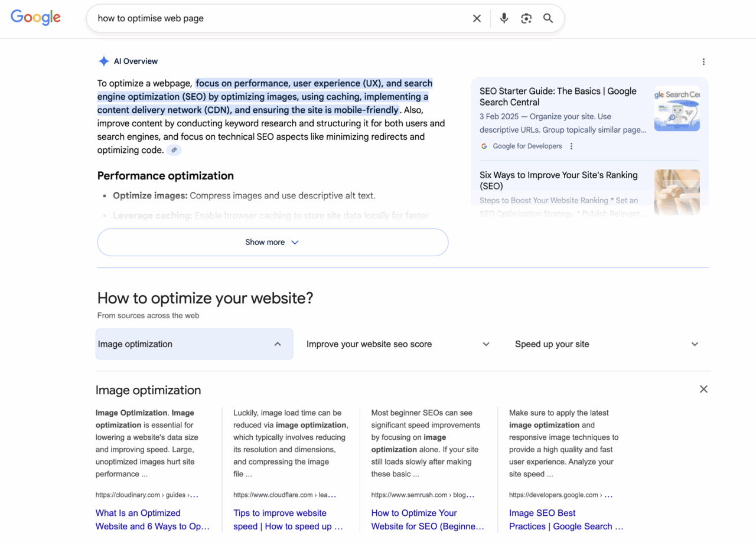Expand AI Overview with Show more
Viewport: 756px width, 543px height.
click(x=273, y=242)
